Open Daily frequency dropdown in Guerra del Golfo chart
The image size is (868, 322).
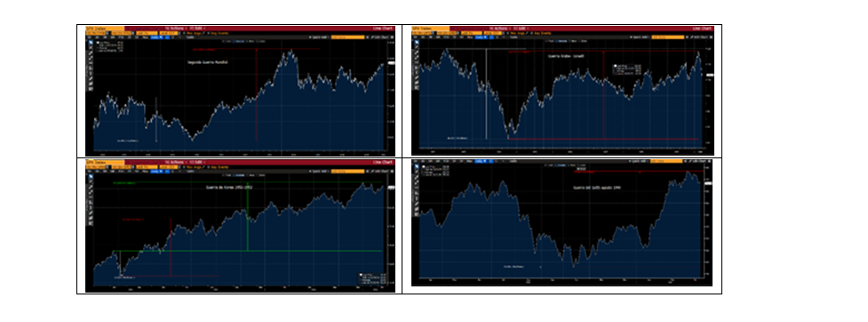coord(481,161)
